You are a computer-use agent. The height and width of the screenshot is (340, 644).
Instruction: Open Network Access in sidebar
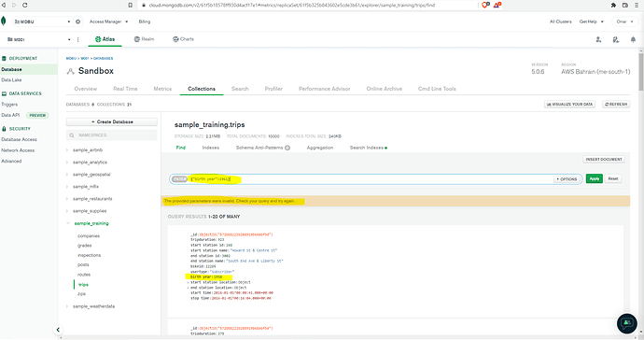pos(18,150)
